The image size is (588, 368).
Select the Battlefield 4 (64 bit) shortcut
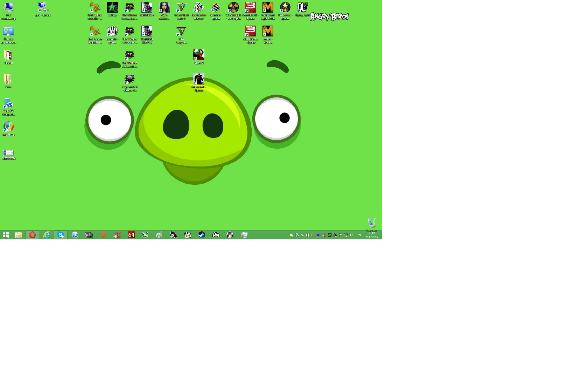point(147,35)
